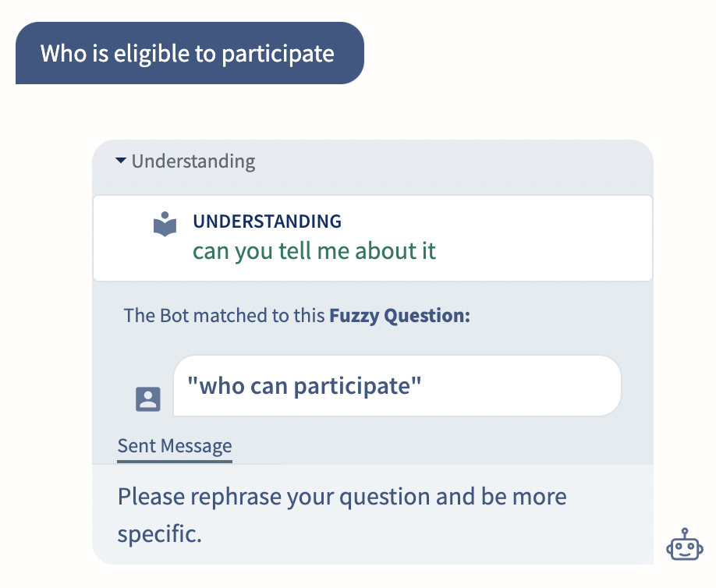
Task: Select the "Please rephrase your question" reply line
Action: pyautogui.click(x=342, y=497)
